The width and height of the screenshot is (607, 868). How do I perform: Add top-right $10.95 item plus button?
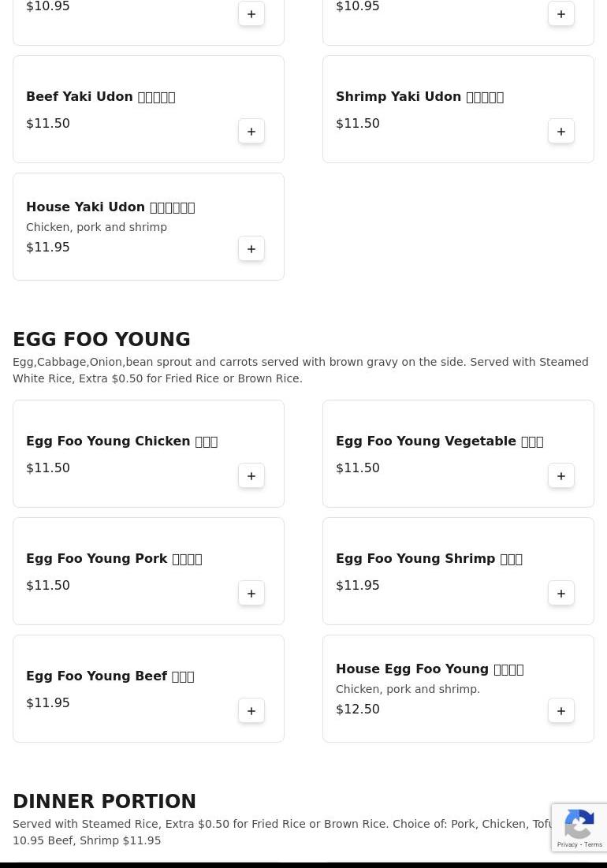(561, 14)
